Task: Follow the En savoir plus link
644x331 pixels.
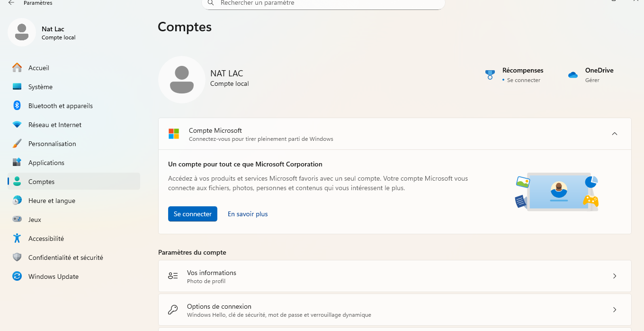Action: 248,214
